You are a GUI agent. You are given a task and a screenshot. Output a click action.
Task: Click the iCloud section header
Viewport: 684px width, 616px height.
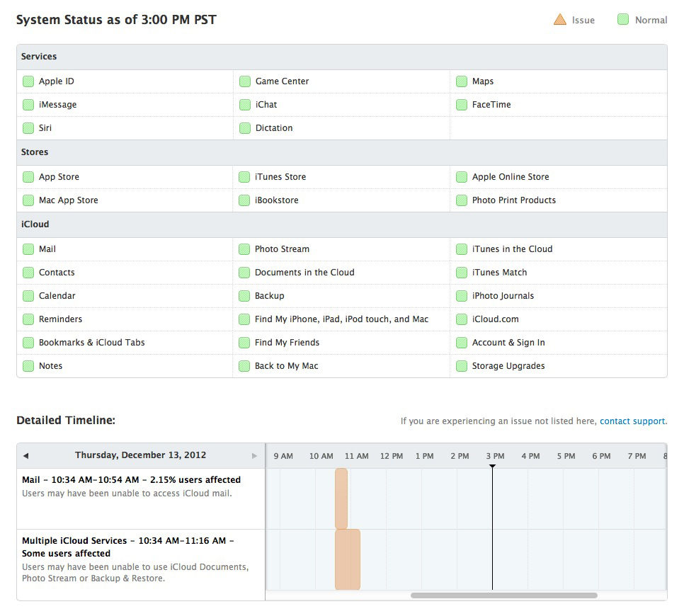[342, 224]
